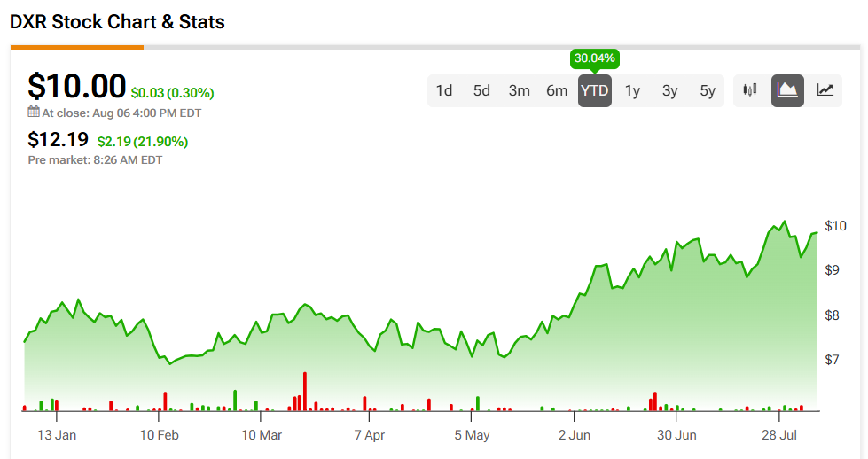Click the tallest red volume bar
Screen dimensions: 868x459
click(304, 391)
